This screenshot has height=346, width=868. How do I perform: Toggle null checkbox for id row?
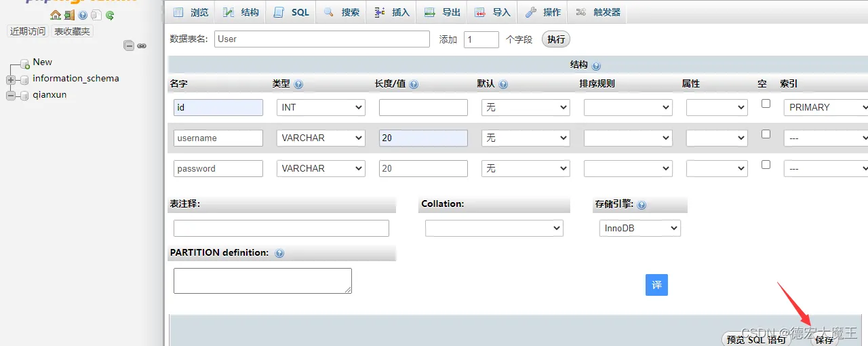(766, 104)
